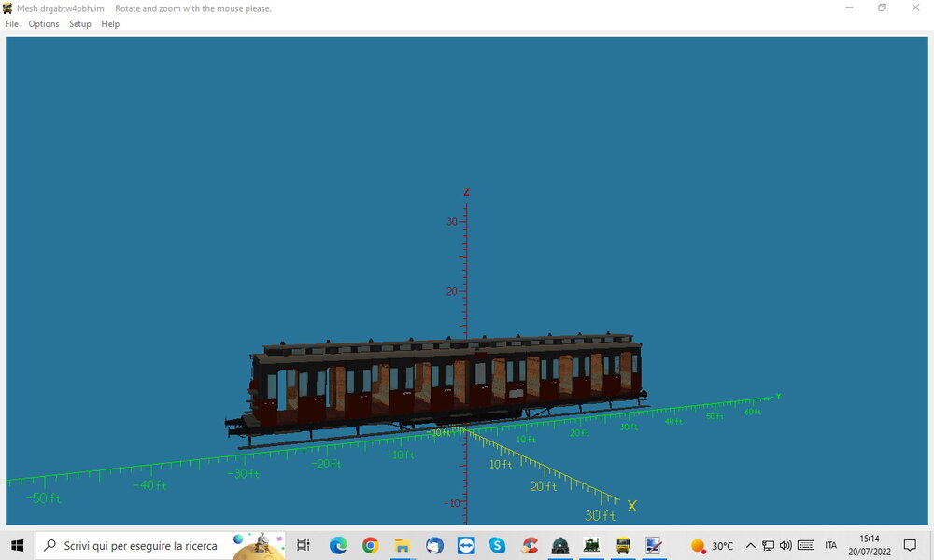Click the Windows Start button
Screen dimensions: 934x560
[17, 545]
